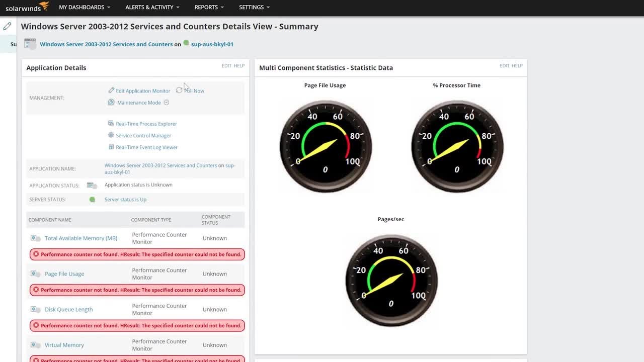This screenshot has height=362, width=644.
Task: Click EDIT on Application Details panel
Action: 226,66
